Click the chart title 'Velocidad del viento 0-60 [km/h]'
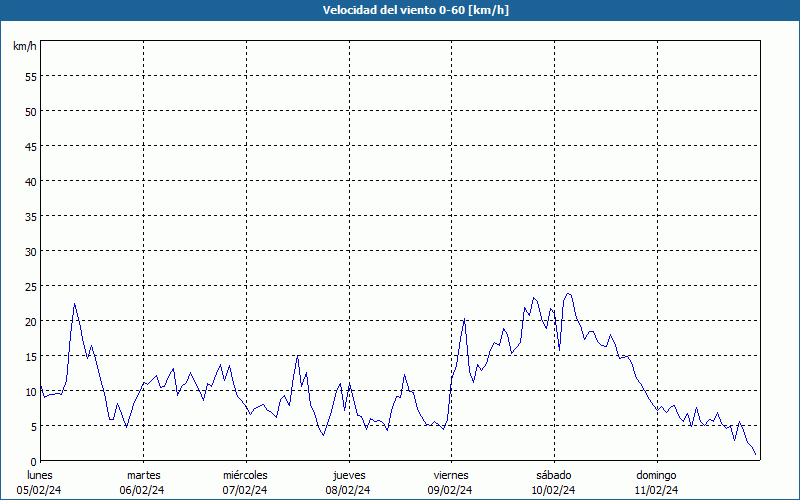Image resolution: width=800 pixels, height=500 pixels. 415,10
